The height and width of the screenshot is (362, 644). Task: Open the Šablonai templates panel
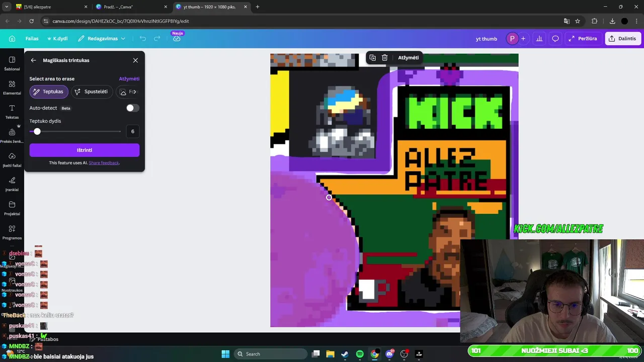[x=12, y=63]
